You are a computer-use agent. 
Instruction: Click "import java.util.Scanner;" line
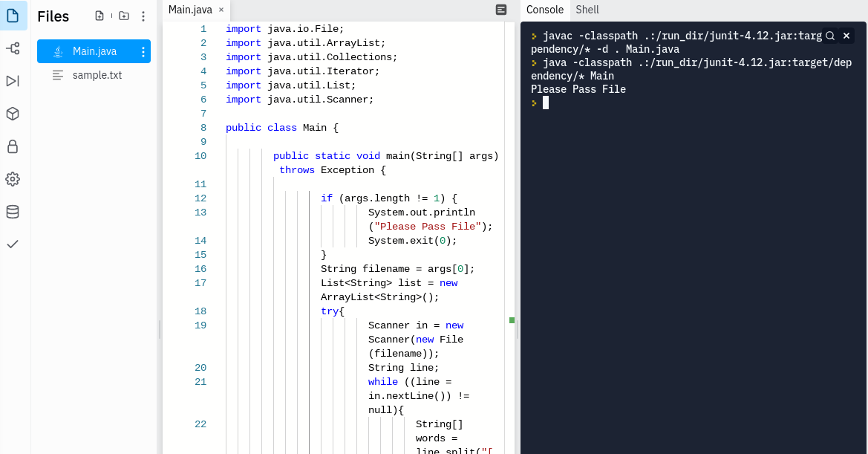(x=299, y=100)
